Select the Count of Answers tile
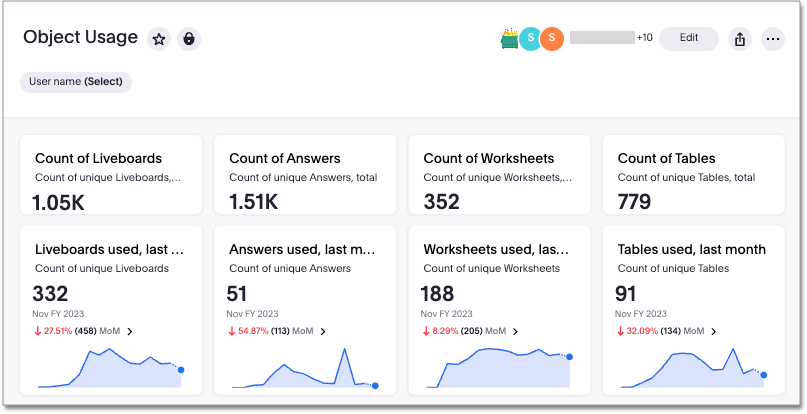807x414 pixels. coord(304,175)
